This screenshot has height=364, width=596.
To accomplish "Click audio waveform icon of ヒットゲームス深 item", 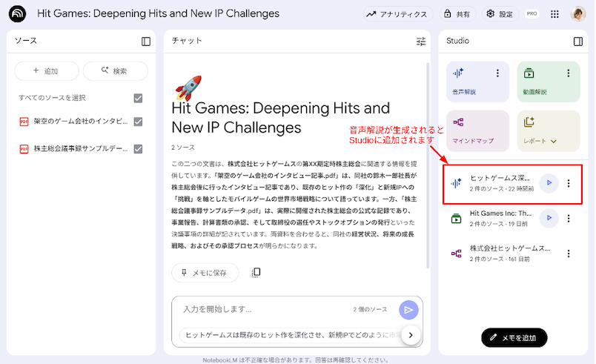I will 456,183.
